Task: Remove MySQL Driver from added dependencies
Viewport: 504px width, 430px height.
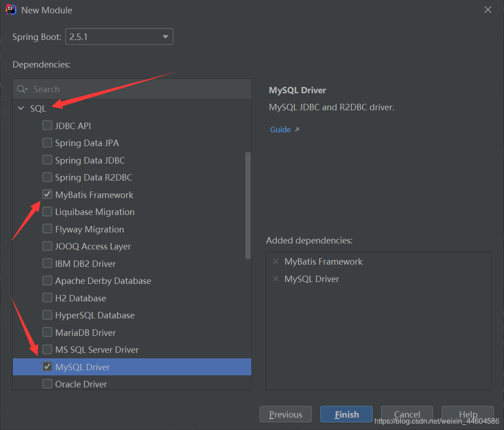Action: [276, 279]
